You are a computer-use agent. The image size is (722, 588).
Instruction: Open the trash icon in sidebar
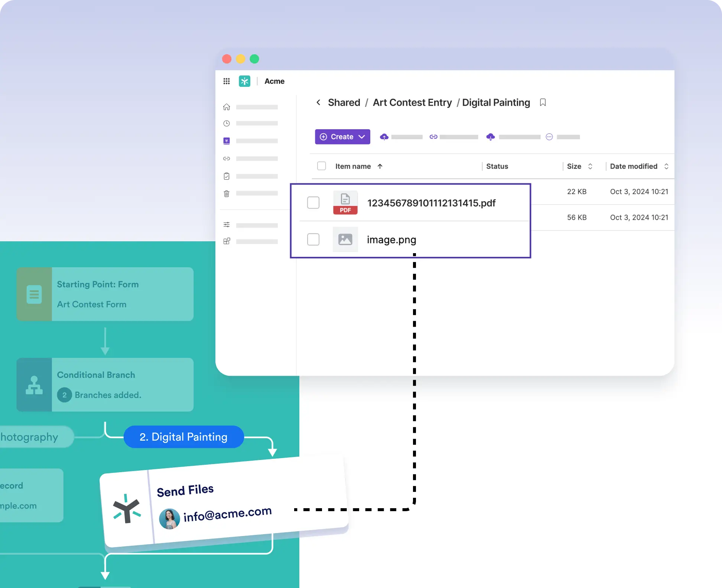(227, 193)
